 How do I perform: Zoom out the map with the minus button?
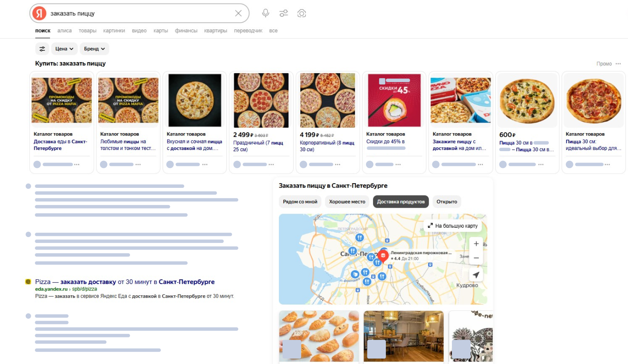coord(476,258)
